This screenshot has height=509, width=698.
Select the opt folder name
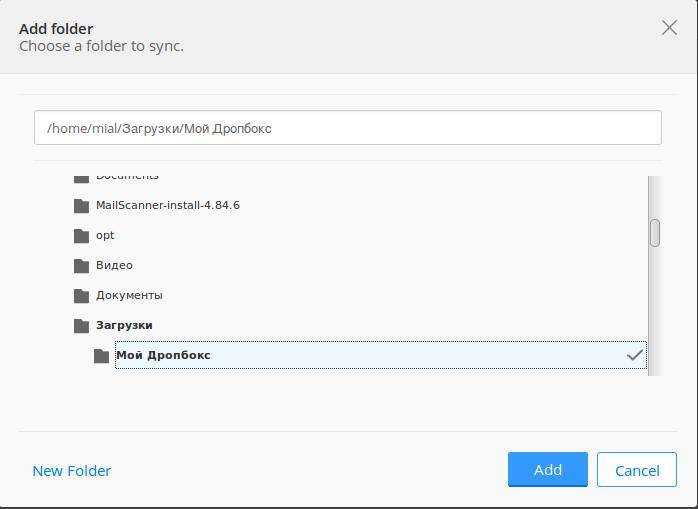(x=105, y=235)
